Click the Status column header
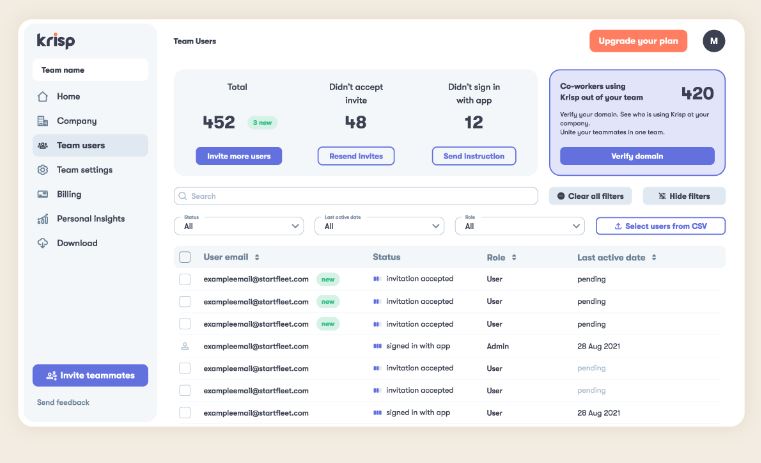The width and height of the screenshot is (761, 463). click(x=386, y=257)
